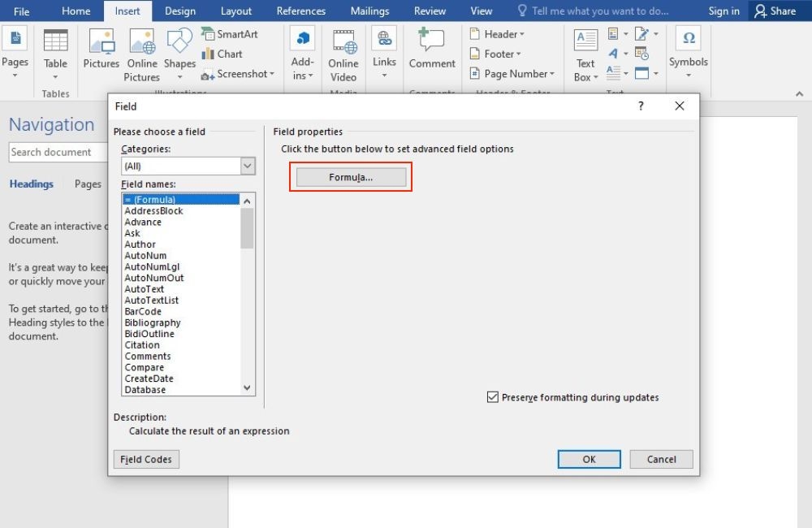
Task: Open the Symbols button
Action: click(689, 52)
